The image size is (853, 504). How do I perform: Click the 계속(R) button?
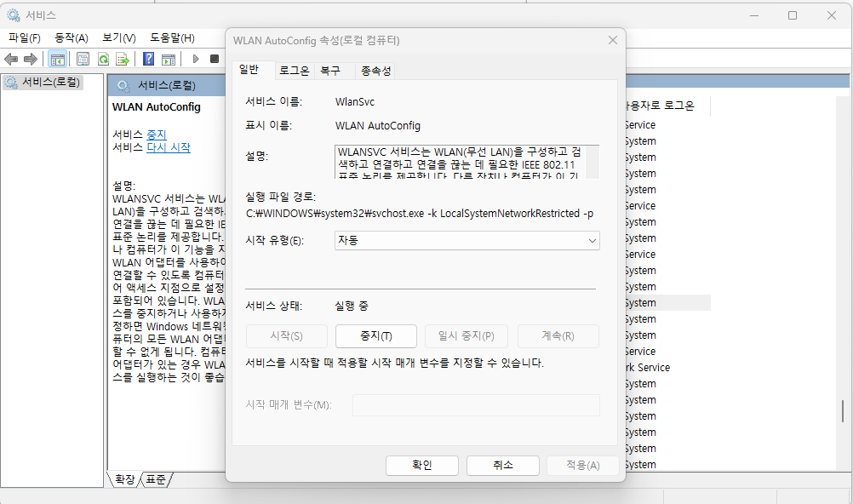558,336
